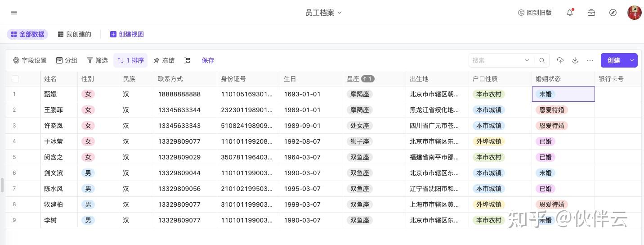Viewport: 644px width, 245px height.
Task: Open the more options ellipsis
Action: (x=590, y=60)
